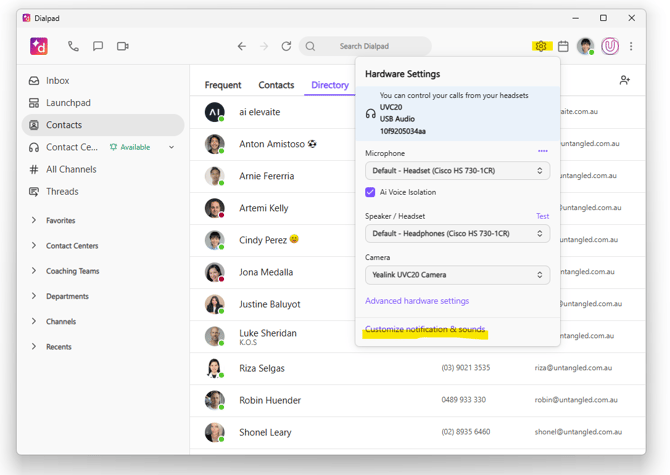Expand the Favorites section

point(34,220)
